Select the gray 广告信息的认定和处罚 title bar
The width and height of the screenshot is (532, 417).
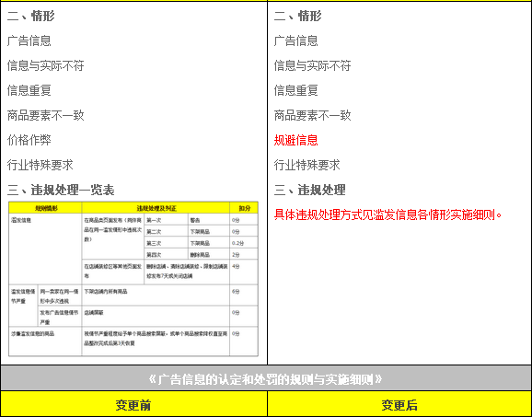266,378
